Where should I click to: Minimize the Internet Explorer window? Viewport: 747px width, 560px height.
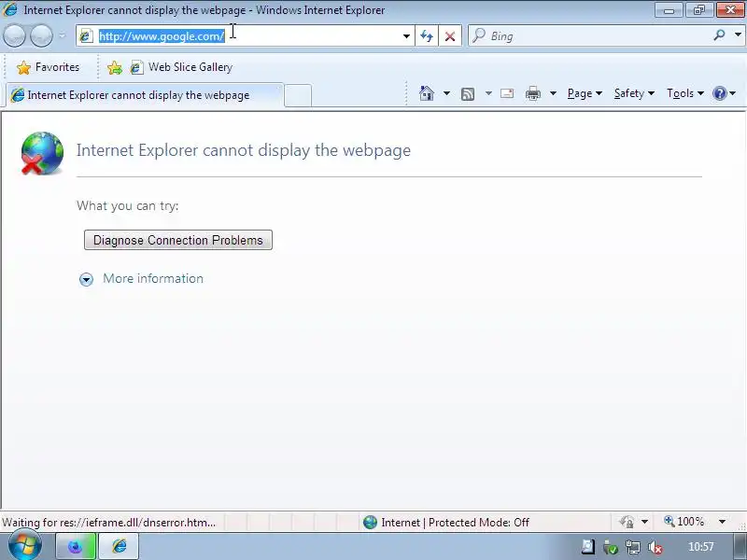pos(669,10)
